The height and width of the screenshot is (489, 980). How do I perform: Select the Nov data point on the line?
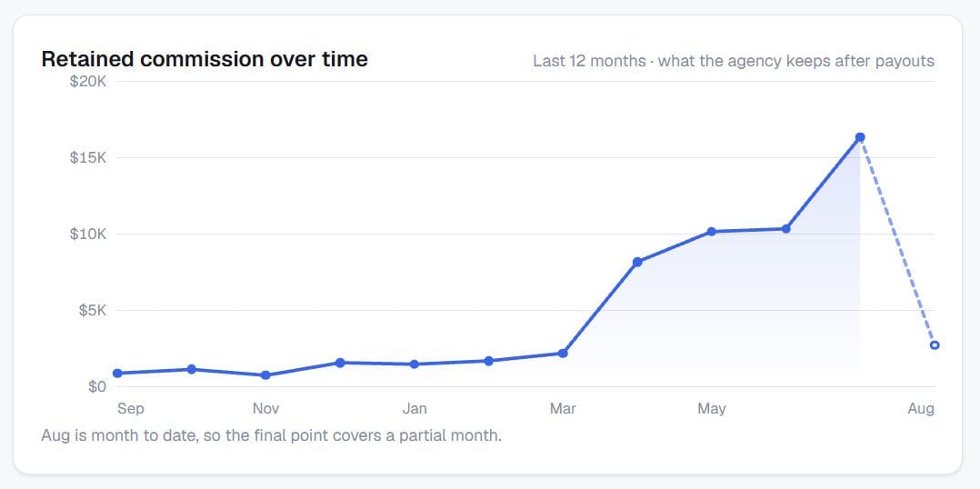[x=265, y=375]
